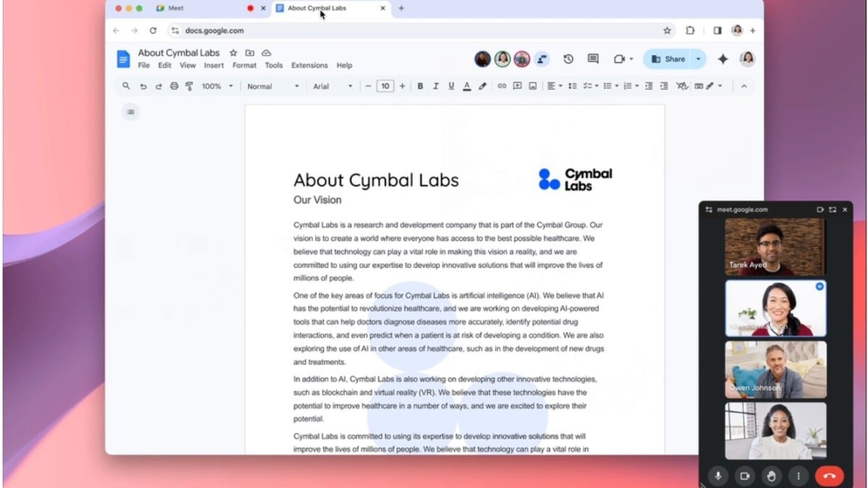Open the 100% zoom level dropdown
This screenshot has width=868, height=488.
pyautogui.click(x=218, y=86)
